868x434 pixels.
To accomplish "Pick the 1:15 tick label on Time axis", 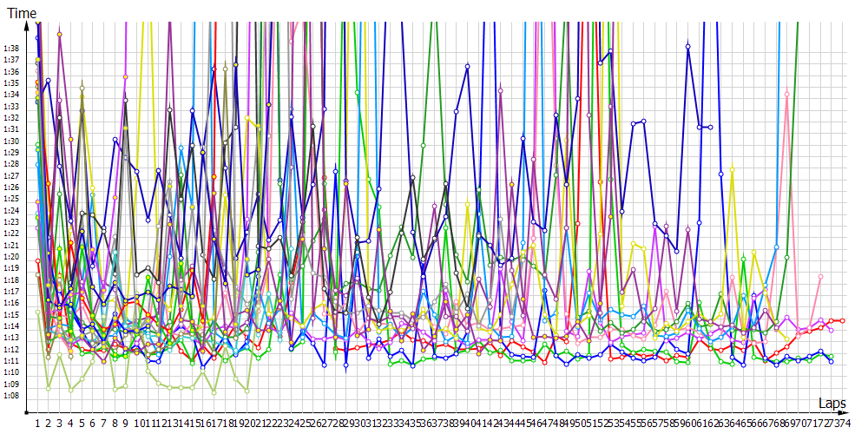I will point(11,315).
